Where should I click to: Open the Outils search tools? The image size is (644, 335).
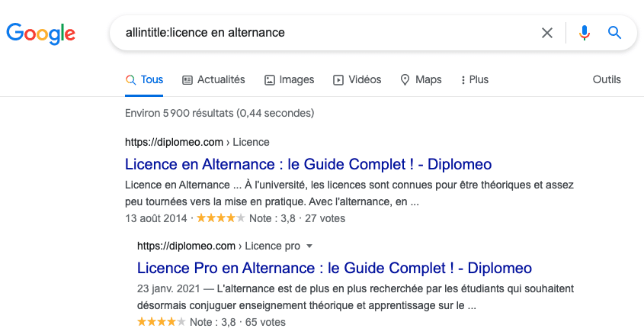tap(607, 79)
